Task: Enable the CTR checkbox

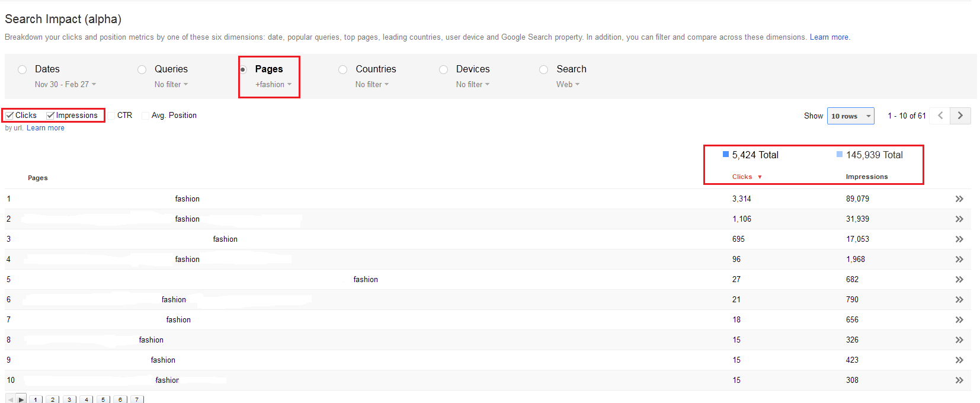Action: (111, 116)
